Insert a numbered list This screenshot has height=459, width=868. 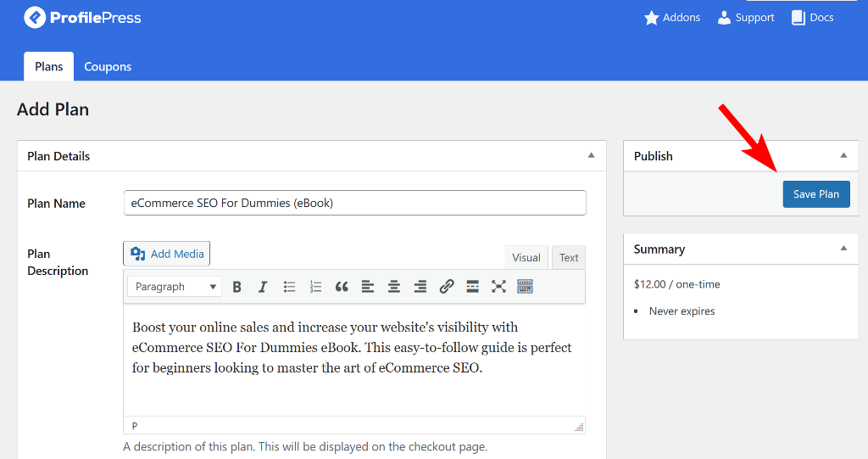pos(315,287)
